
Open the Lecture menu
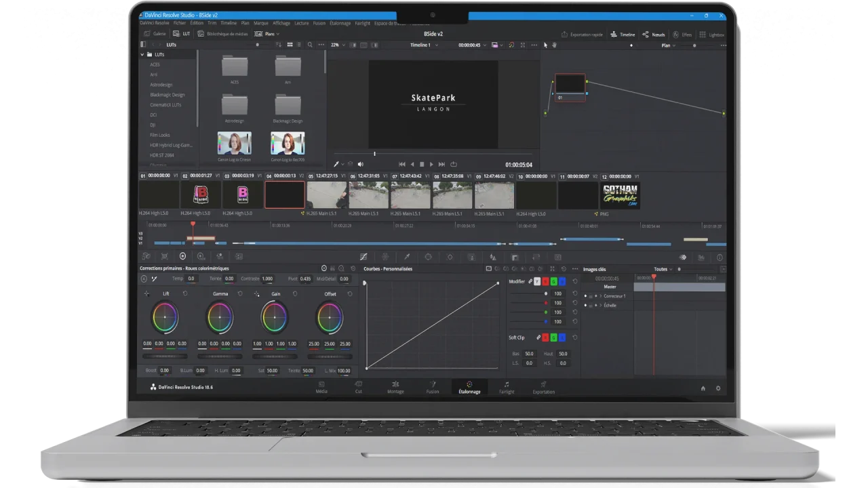[302, 23]
